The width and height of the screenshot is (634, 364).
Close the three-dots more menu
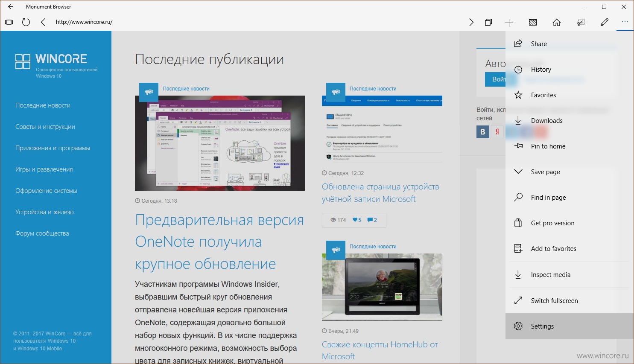(625, 22)
